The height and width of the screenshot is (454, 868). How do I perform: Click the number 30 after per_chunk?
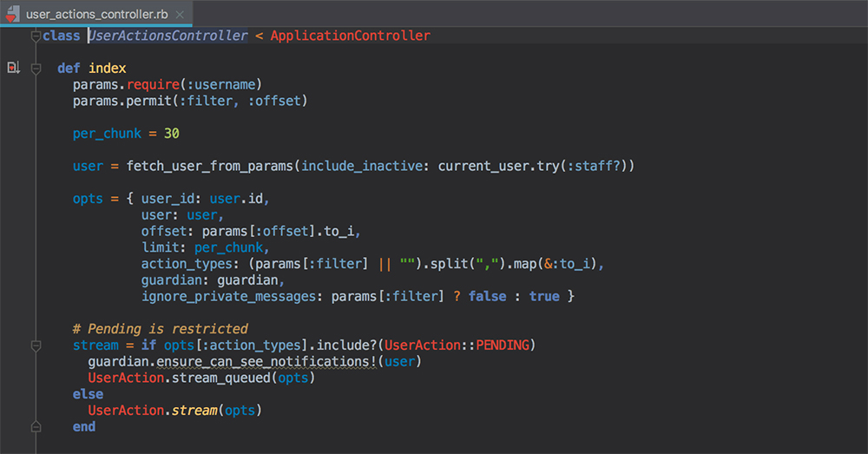[171, 134]
